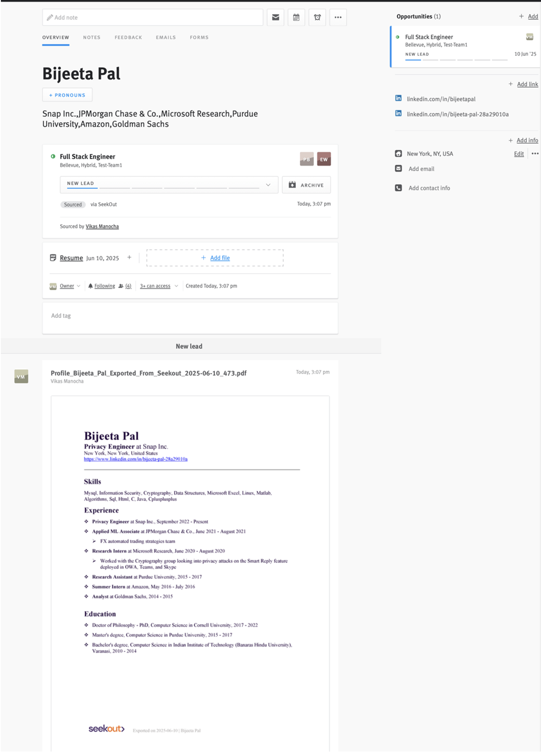Open the resume PDF preview thumbnail
Image resolution: width=541 pixels, height=756 pixels.
[190, 573]
